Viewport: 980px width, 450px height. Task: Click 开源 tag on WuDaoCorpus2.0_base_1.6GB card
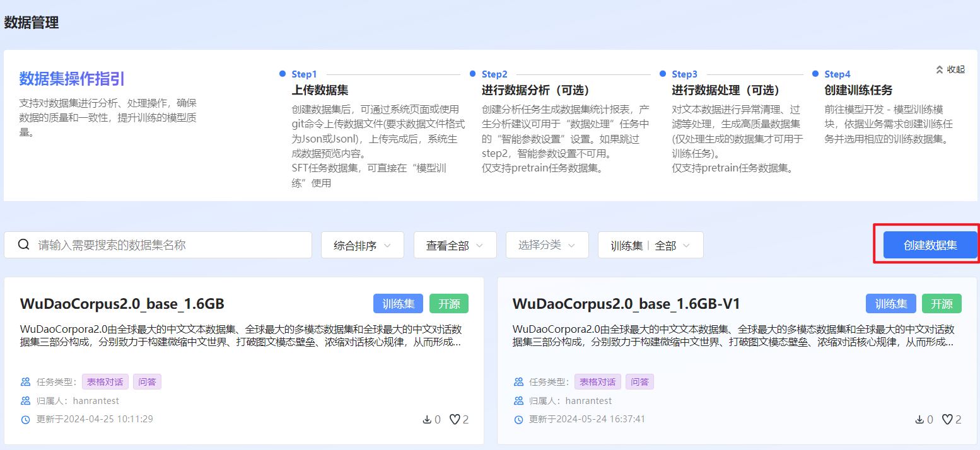click(449, 304)
